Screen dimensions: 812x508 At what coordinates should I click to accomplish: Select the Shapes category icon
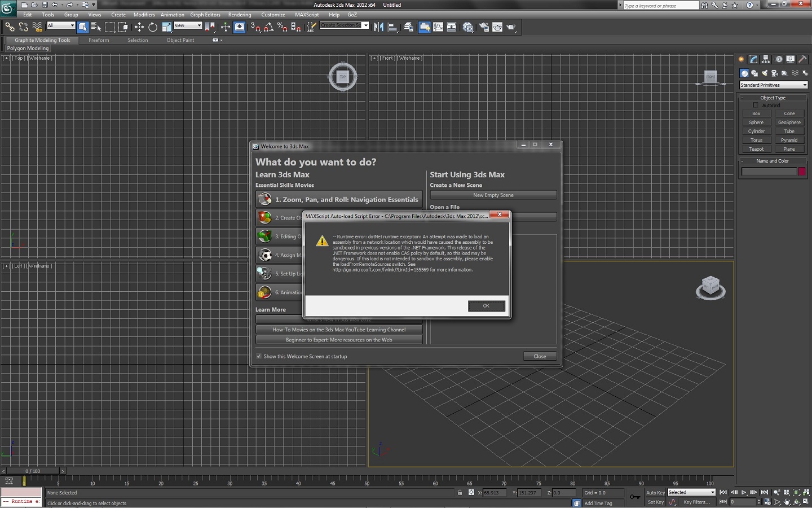point(754,73)
